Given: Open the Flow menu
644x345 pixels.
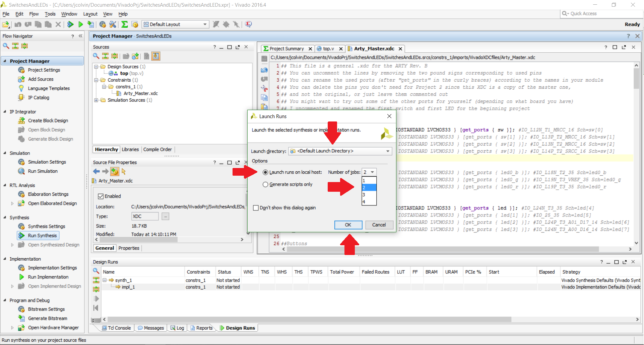Looking at the screenshot, I should [x=34, y=14].
